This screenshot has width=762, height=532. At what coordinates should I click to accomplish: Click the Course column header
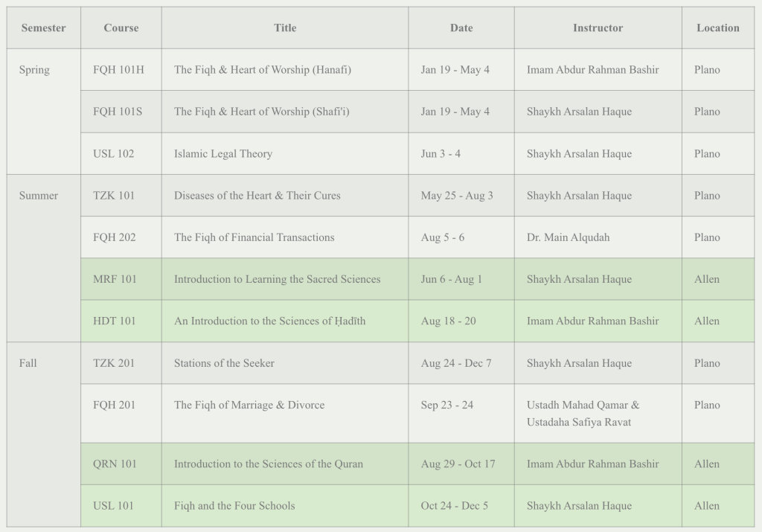(121, 28)
